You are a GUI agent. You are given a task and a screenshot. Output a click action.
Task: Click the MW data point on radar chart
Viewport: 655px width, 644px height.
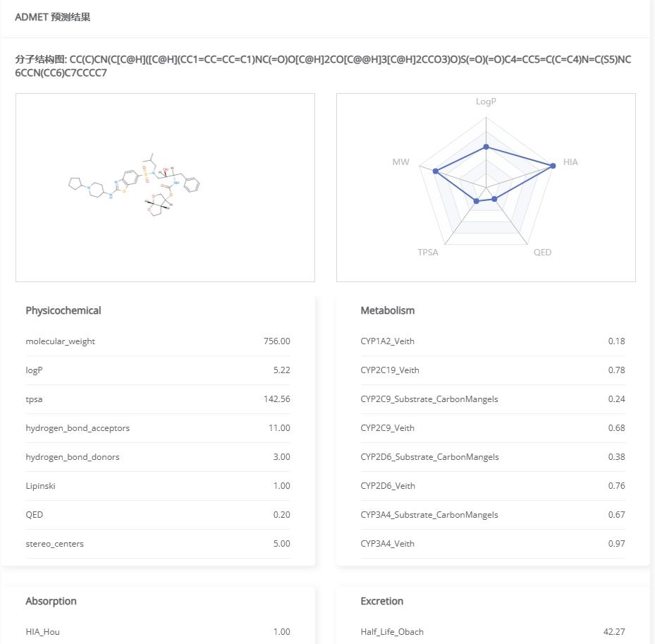[436, 171]
